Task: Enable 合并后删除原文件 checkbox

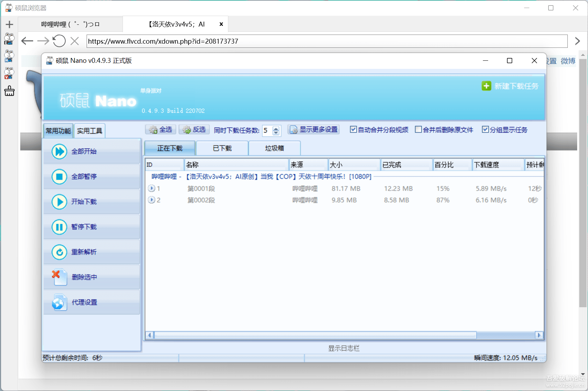Action: point(444,130)
